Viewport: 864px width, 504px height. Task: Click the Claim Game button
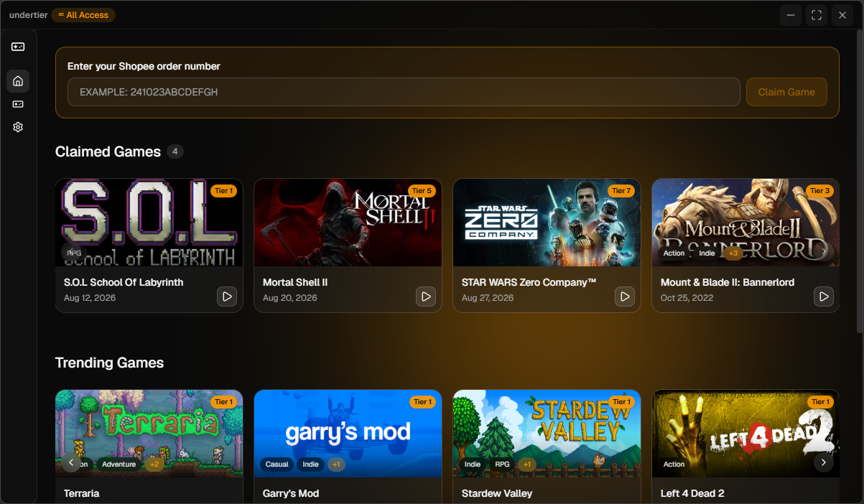[x=786, y=92]
